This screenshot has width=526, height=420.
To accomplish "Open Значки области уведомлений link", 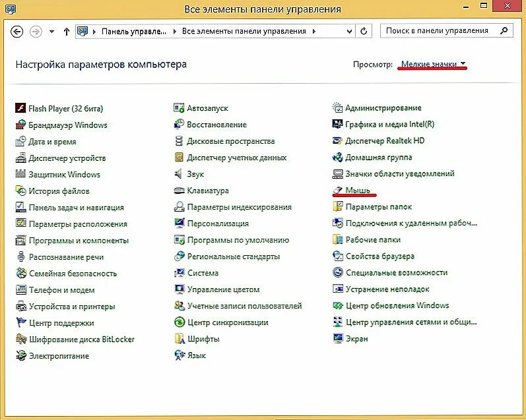I will pyautogui.click(x=400, y=173).
